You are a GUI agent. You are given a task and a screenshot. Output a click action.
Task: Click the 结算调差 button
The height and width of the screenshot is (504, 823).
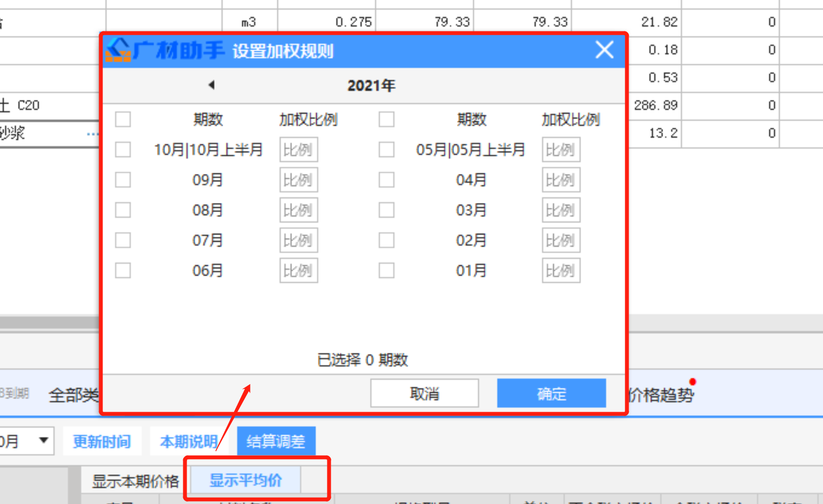pyautogui.click(x=276, y=441)
